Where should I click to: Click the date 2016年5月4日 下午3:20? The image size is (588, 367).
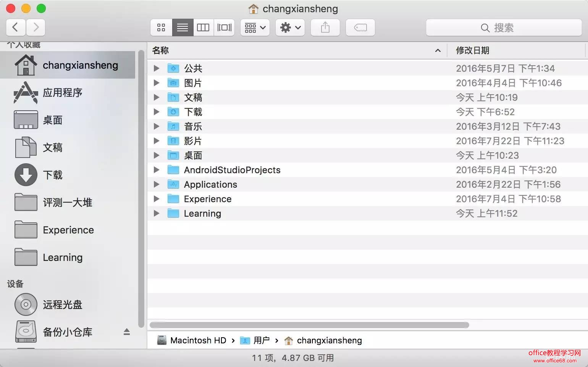click(x=506, y=170)
